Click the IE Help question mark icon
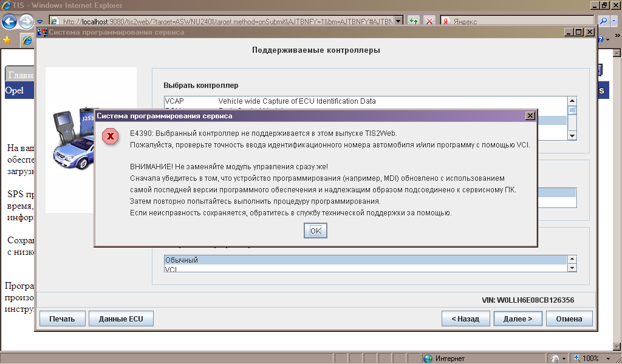The image size is (622, 364). [601, 39]
